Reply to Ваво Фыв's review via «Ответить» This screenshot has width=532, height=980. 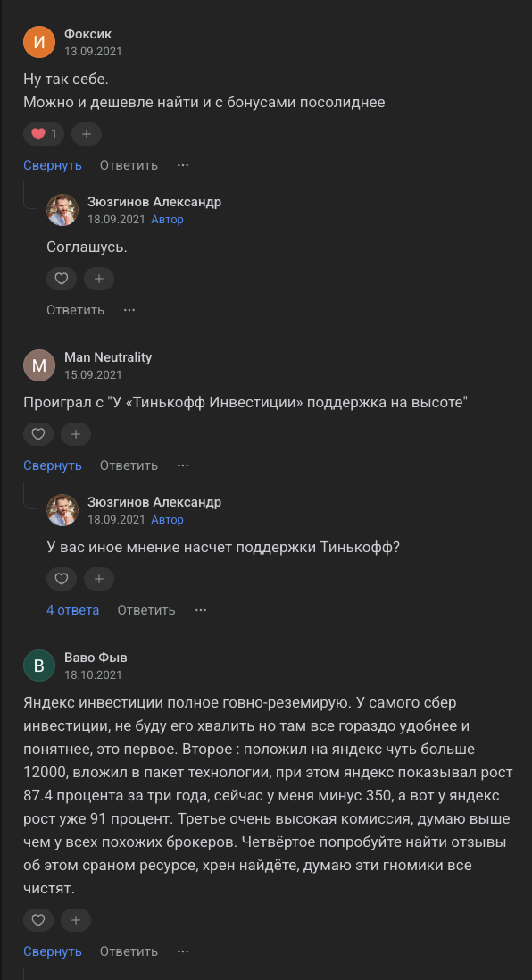[129, 951]
